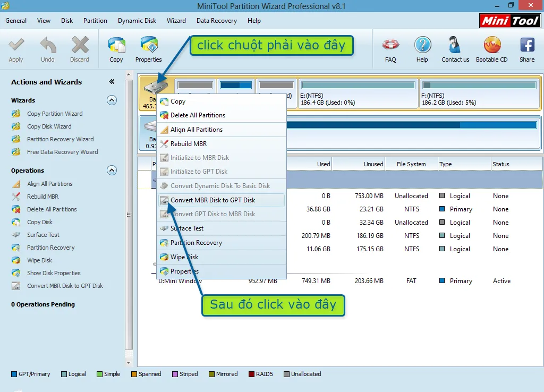544x392 pixels.
Task: Click the Rebuild MBR sidebar icon
Action: point(16,197)
